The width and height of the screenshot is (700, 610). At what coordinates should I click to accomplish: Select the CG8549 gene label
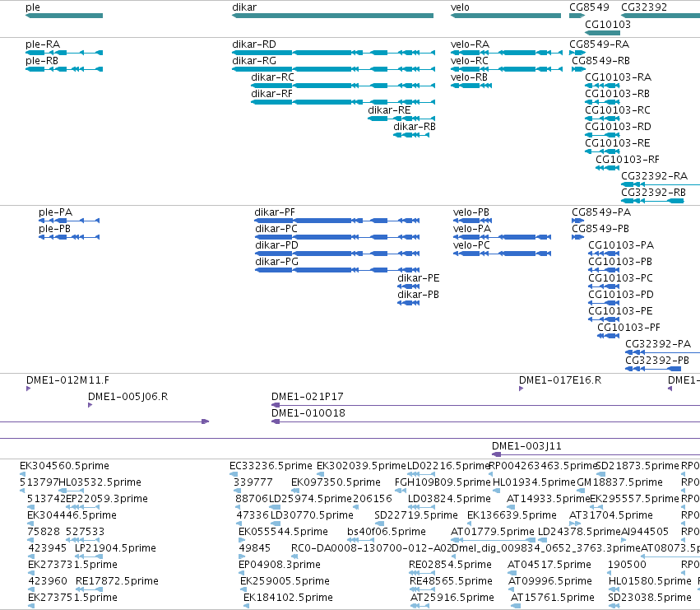coord(589,7)
